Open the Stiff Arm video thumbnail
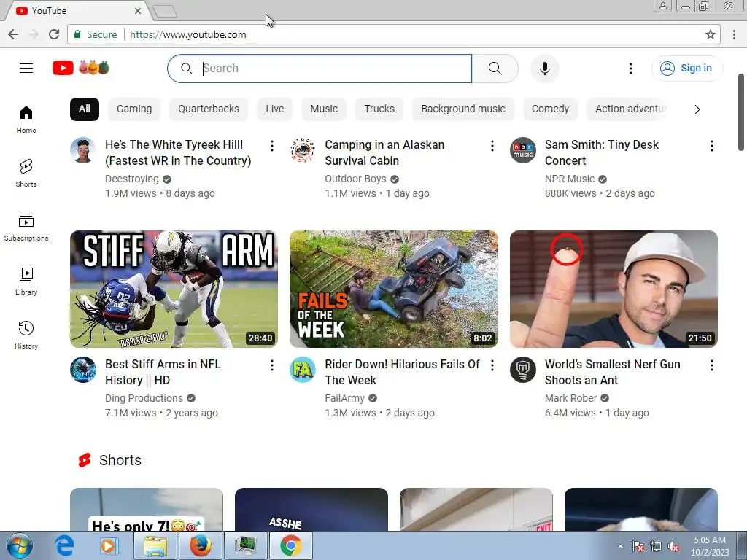Viewport: 747px width, 560px height. point(174,289)
